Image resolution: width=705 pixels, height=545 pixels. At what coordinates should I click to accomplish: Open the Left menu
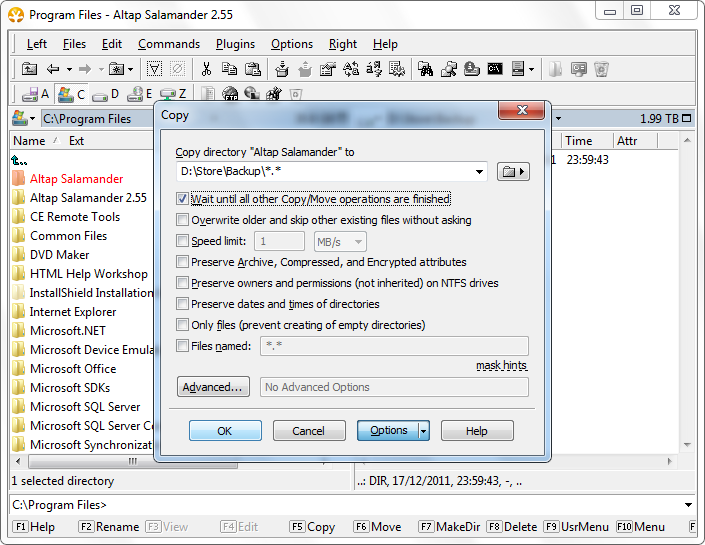(36, 44)
